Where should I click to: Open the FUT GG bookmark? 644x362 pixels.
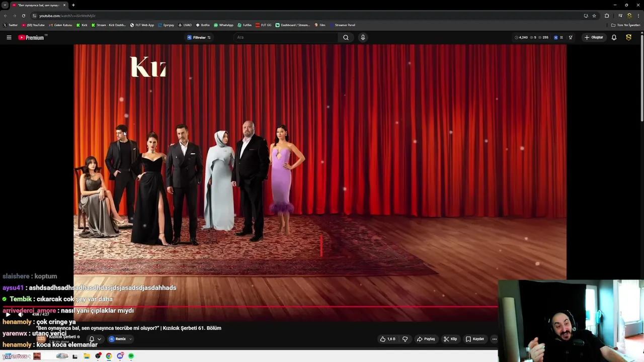[x=263, y=25]
